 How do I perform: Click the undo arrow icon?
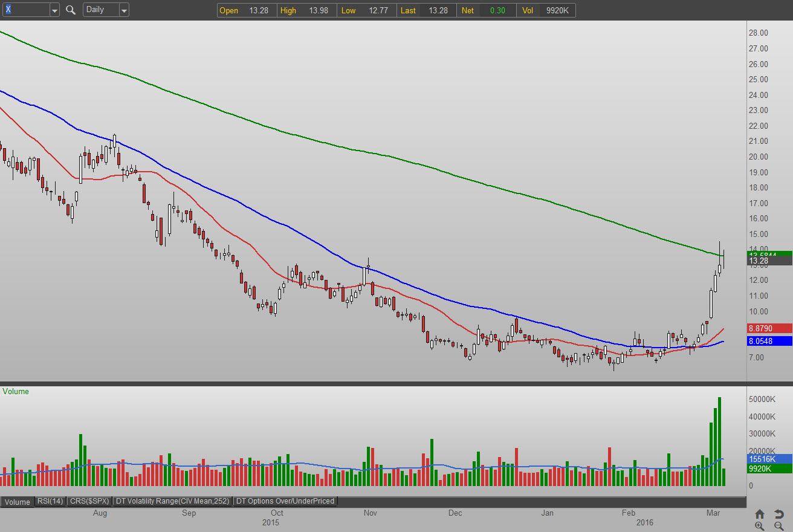click(x=779, y=514)
